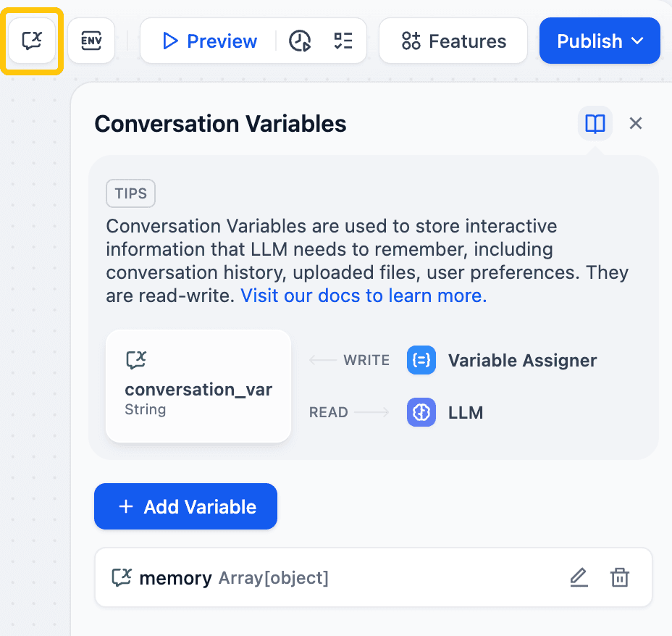This screenshot has height=636, width=672.
Task: Open the Conversation Variables toolbar icon
Action: point(32,41)
